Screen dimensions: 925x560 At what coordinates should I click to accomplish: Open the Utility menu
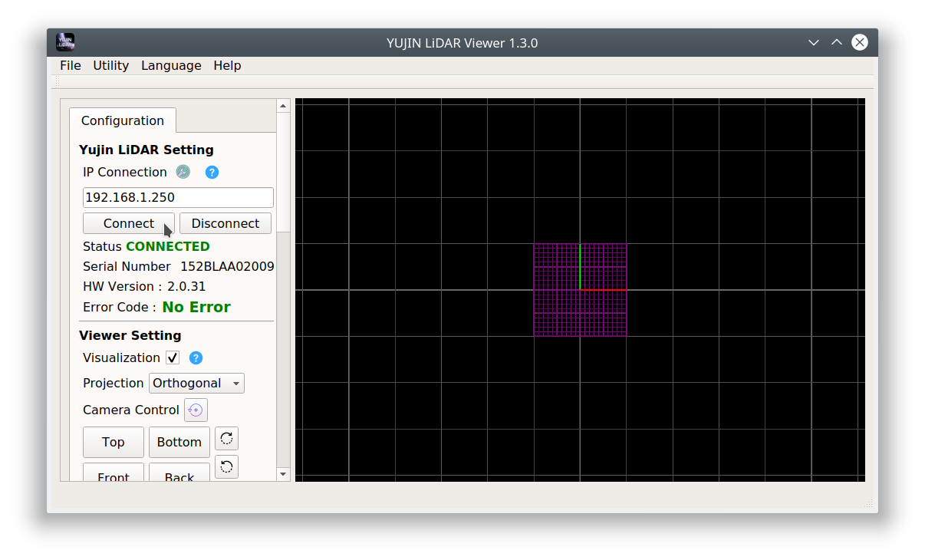pos(111,65)
